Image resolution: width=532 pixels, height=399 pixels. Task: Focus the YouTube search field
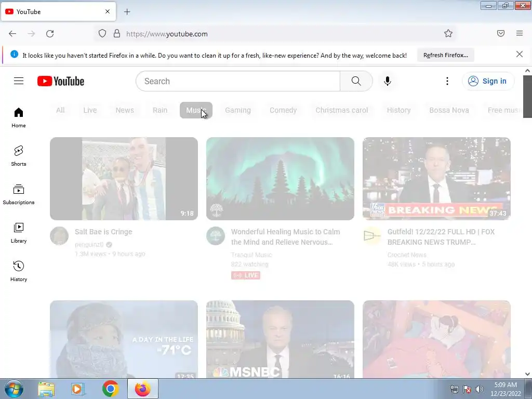pyautogui.click(x=238, y=81)
